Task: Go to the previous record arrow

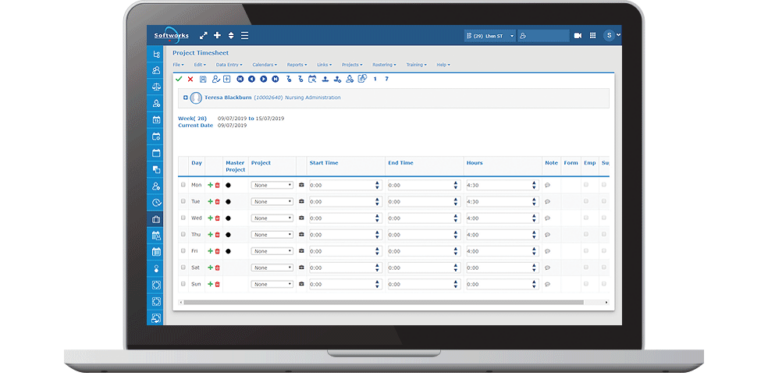Action: pos(252,79)
